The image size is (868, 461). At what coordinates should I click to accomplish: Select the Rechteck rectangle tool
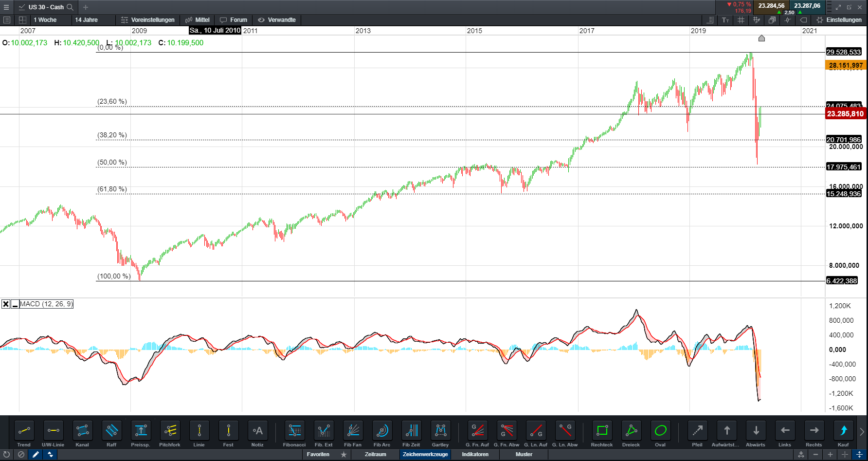[x=602, y=431]
